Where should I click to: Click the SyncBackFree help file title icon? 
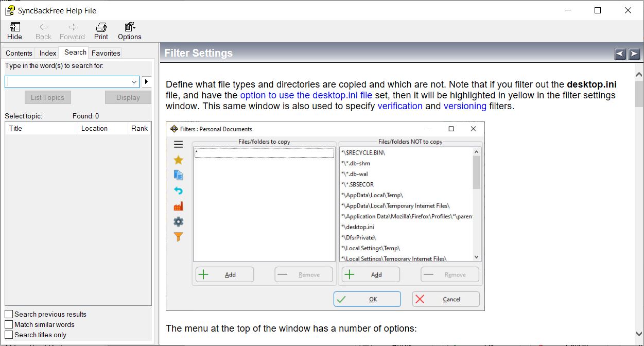click(x=9, y=10)
